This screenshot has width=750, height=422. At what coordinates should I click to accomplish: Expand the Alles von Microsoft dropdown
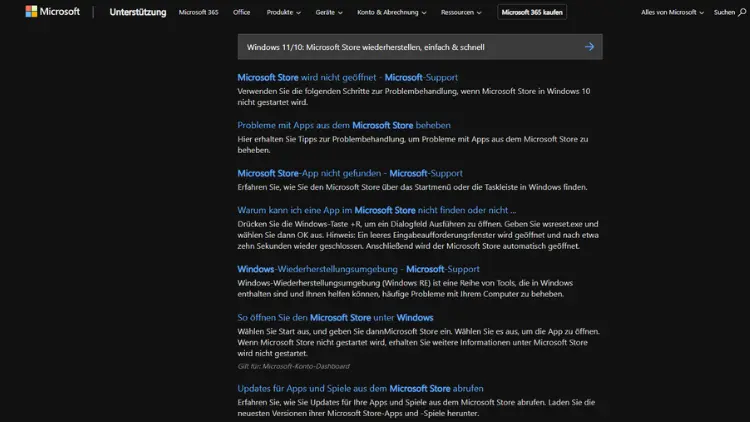[673, 12]
